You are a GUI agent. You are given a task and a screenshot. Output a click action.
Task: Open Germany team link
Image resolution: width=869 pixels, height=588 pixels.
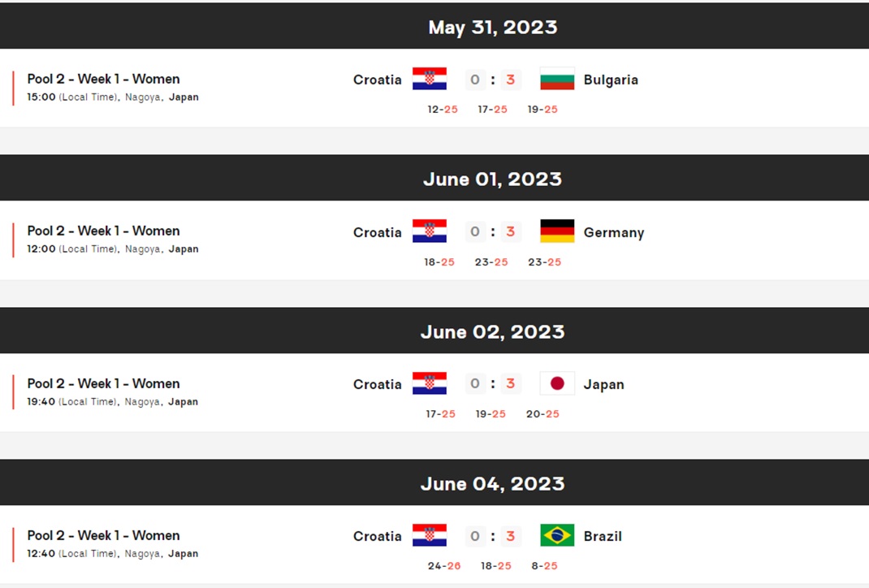tap(614, 232)
